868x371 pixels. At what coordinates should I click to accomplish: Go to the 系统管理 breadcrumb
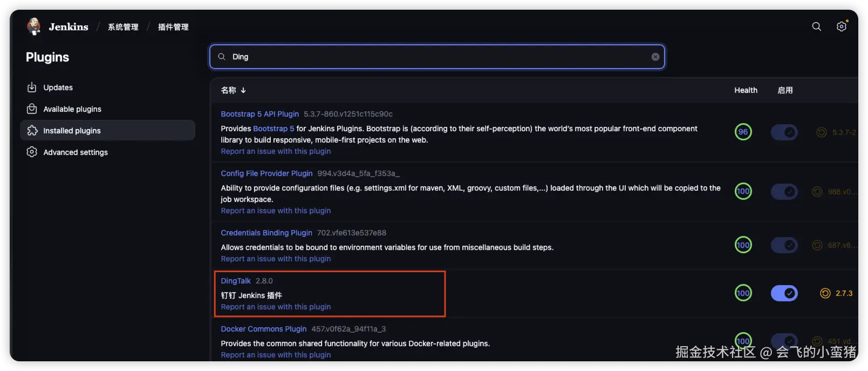click(123, 27)
